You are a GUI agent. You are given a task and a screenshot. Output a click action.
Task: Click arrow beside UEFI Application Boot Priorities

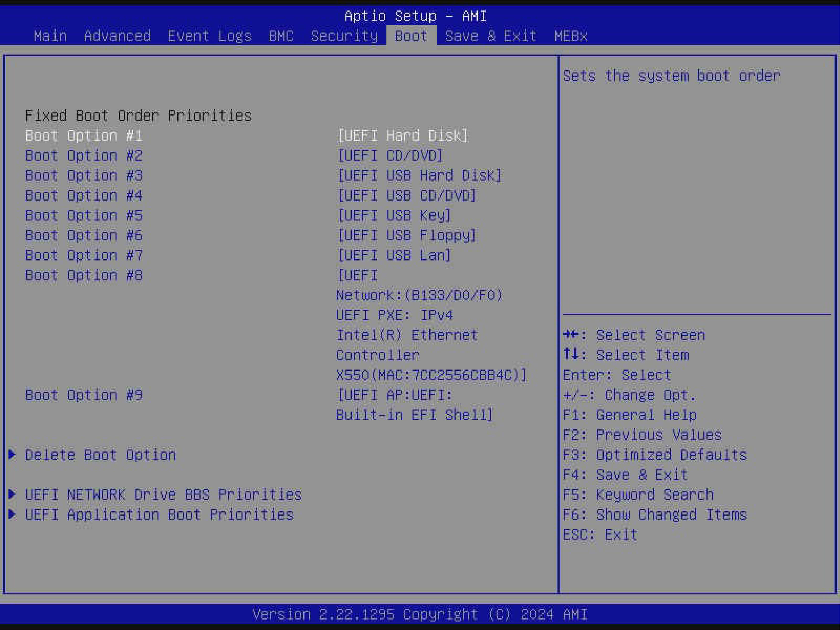pyautogui.click(x=12, y=514)
